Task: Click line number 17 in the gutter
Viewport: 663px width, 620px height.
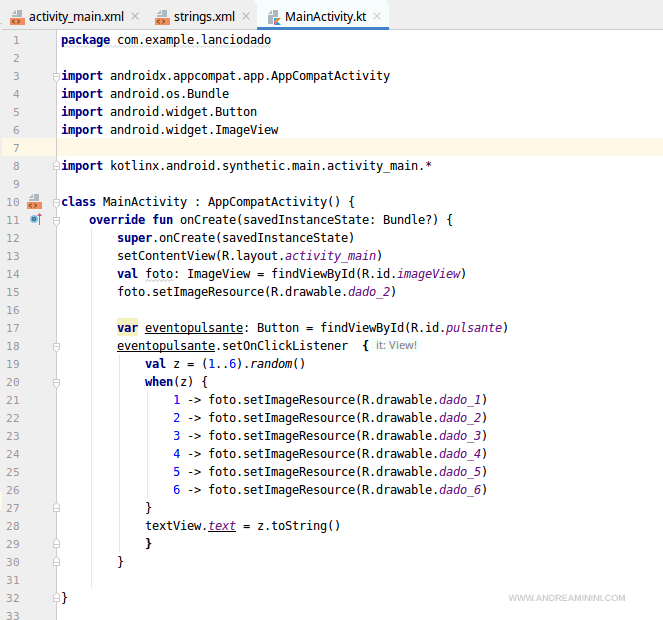Action: pos(13,328)
